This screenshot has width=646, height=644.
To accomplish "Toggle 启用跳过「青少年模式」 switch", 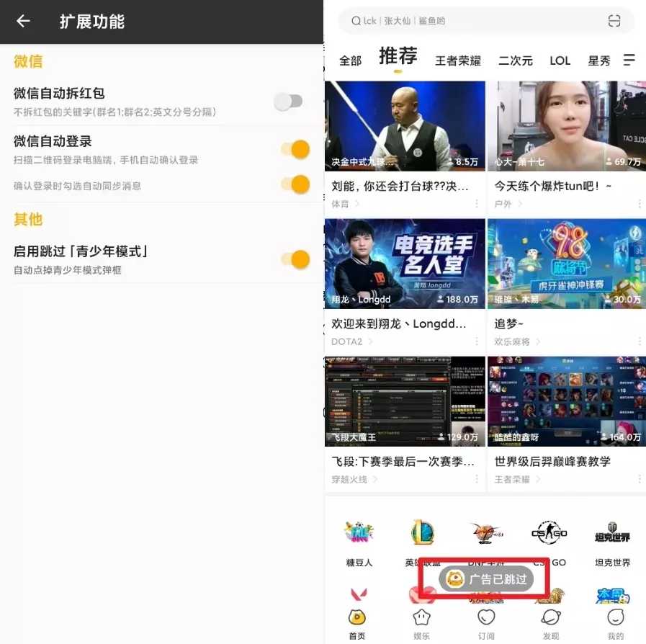I will pos(295,259).
